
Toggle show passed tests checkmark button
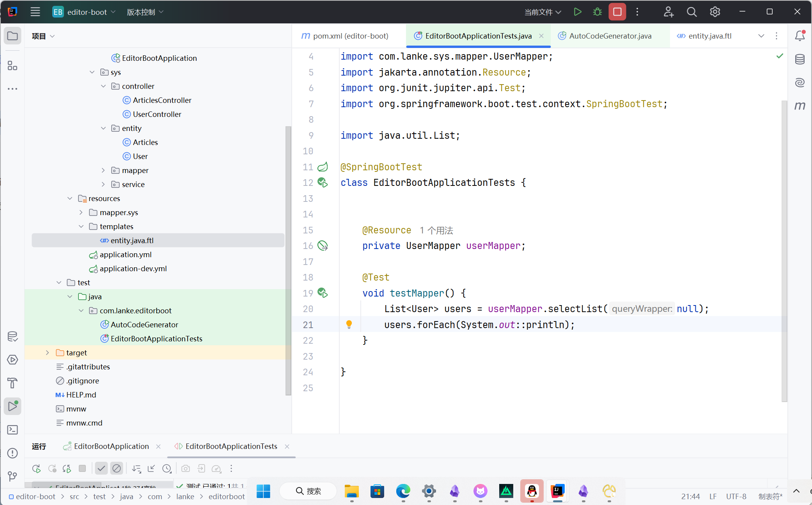pyautogui.click(x=101, y=468)
